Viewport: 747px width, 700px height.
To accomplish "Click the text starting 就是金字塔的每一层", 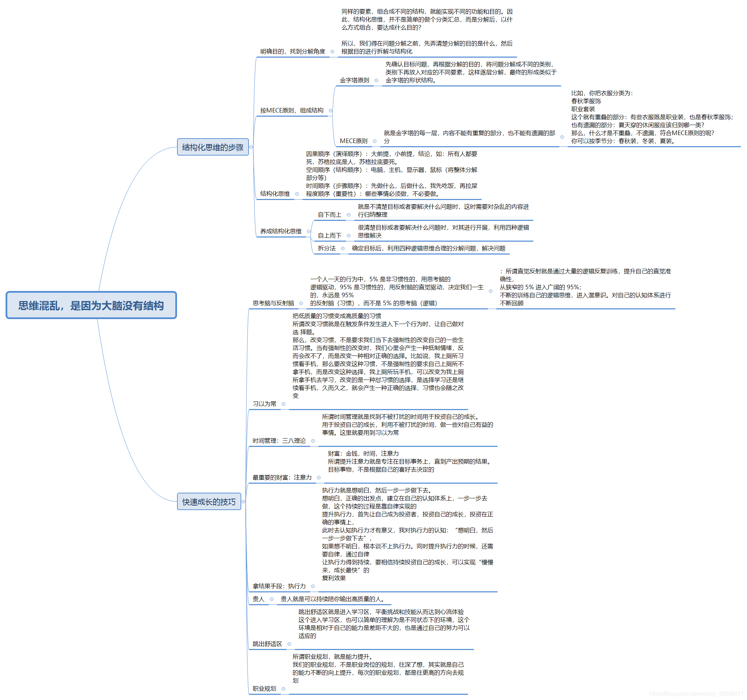I will pos(469,137).
